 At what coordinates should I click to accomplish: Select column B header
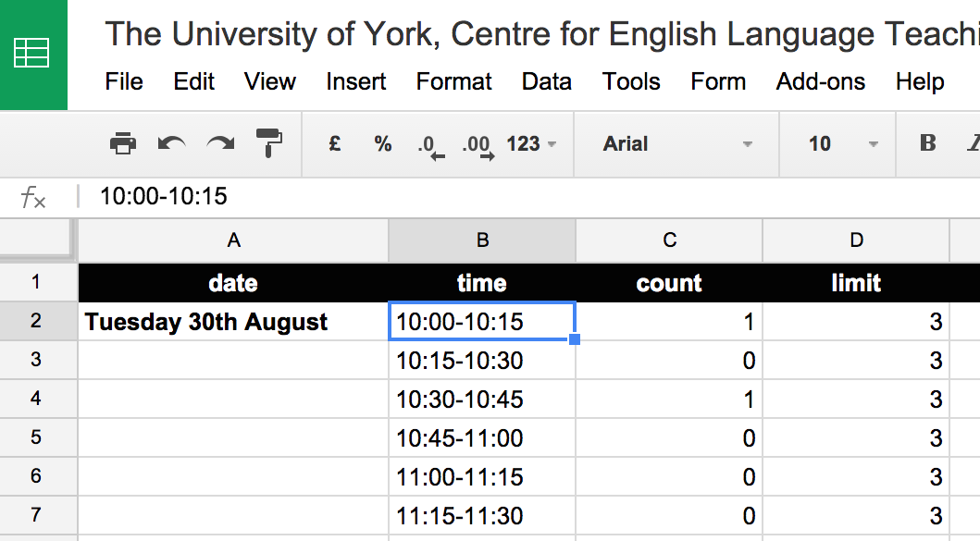tap(482, 240)
